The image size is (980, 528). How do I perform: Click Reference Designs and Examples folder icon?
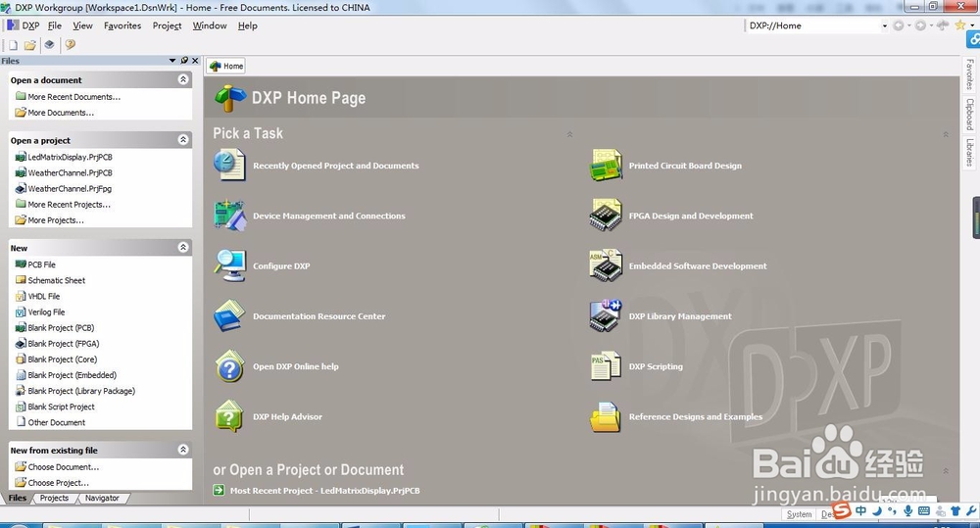click(x=606, y=416)
